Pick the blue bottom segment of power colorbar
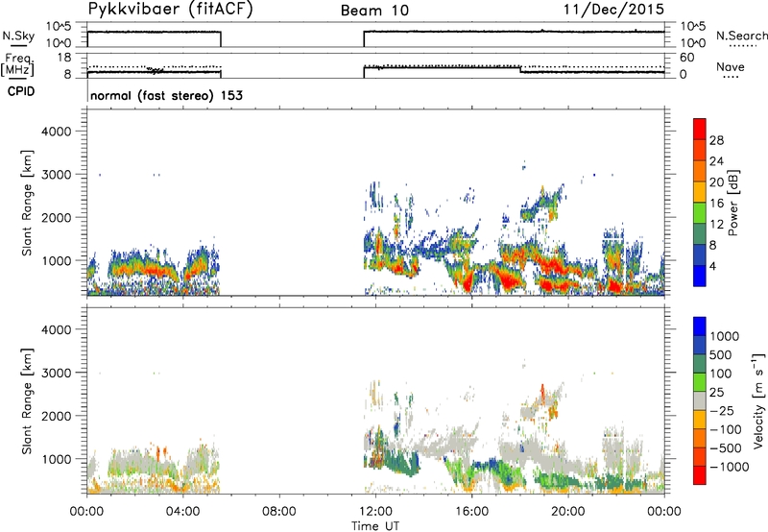768x532 pixels. tap(700, 276)
